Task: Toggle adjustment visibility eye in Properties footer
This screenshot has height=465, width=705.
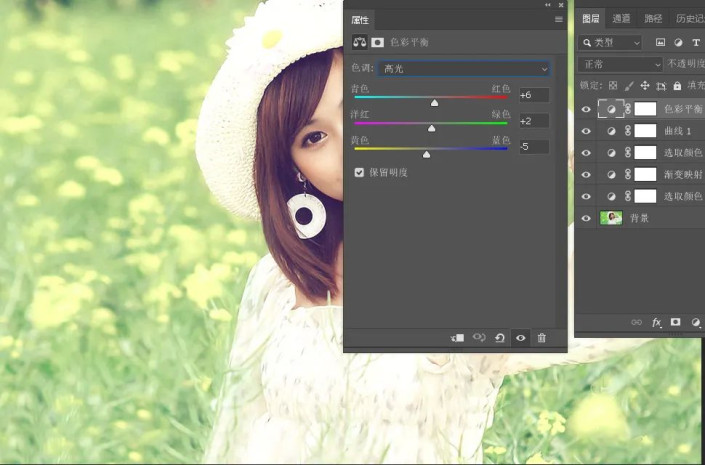Action: 520,338
